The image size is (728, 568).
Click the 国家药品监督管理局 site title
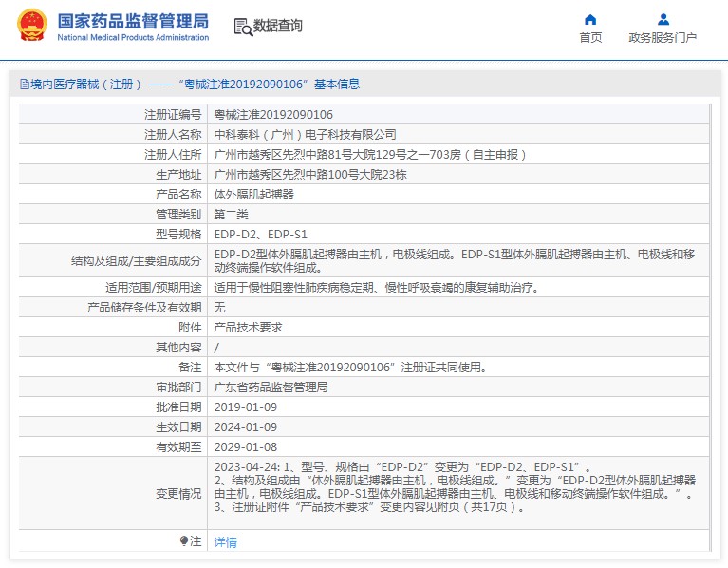click(x=133, y=21)
